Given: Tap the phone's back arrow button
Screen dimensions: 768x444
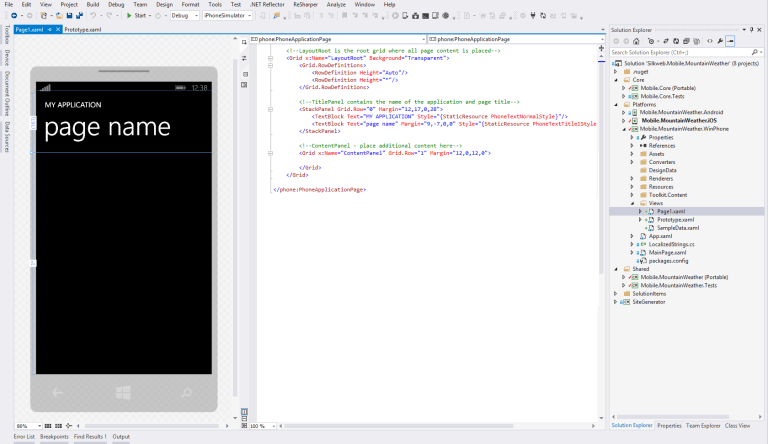Looking at the screenshot, I should (x=57, y=392).
